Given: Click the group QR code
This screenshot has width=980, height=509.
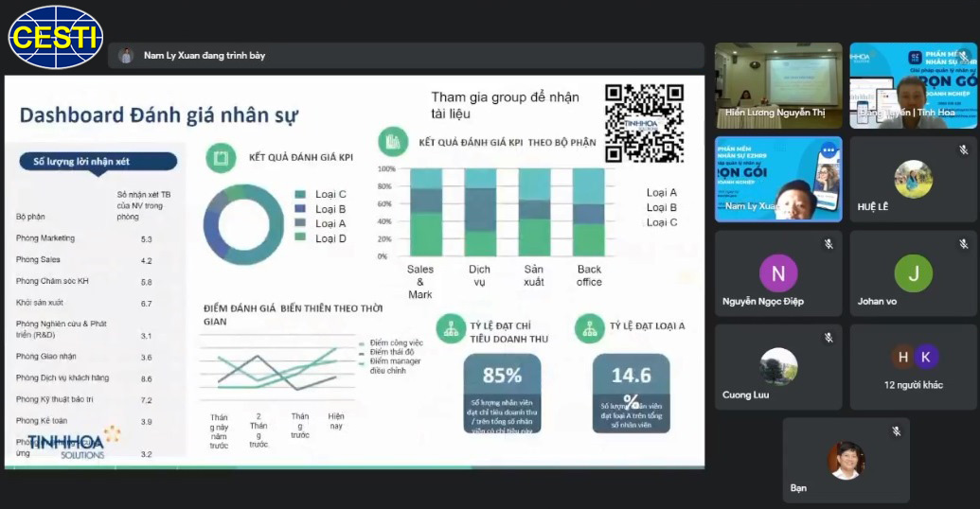Looking at the screenshot, I should click(x=644, y=123).
